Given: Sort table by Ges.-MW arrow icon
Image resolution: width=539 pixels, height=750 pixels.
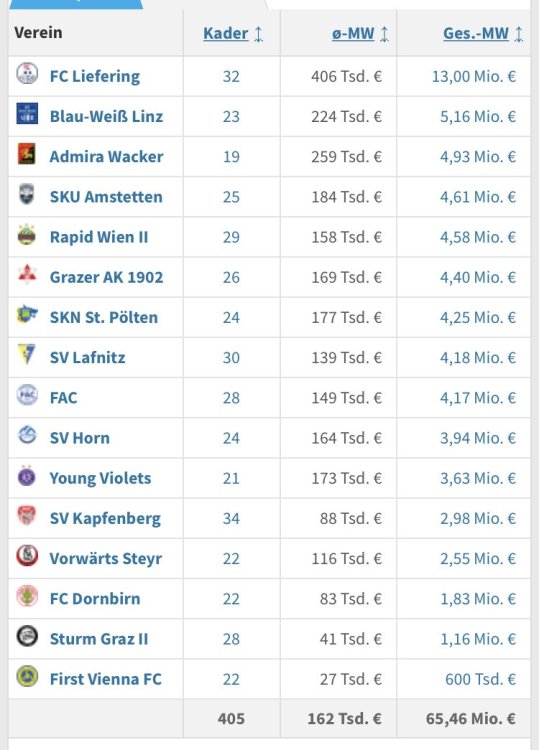Looking at the screenshot, I should pyautogui.click(x=519, y=34).
